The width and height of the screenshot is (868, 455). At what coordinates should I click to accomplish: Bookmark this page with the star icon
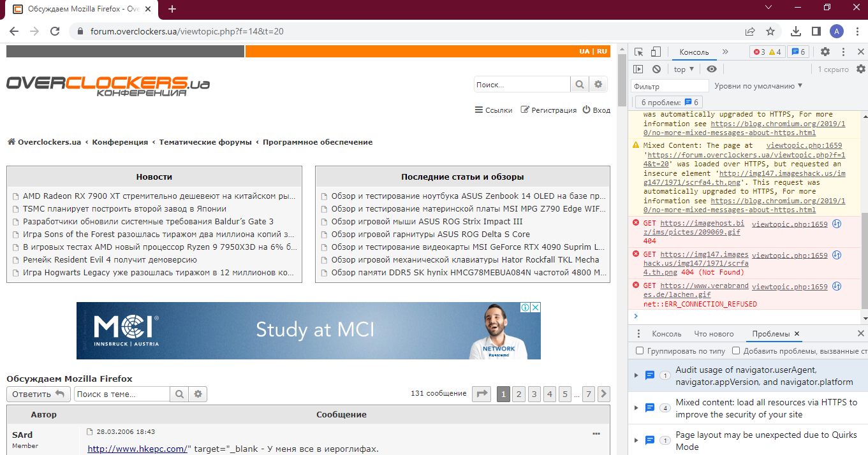[x=770, y=31]
